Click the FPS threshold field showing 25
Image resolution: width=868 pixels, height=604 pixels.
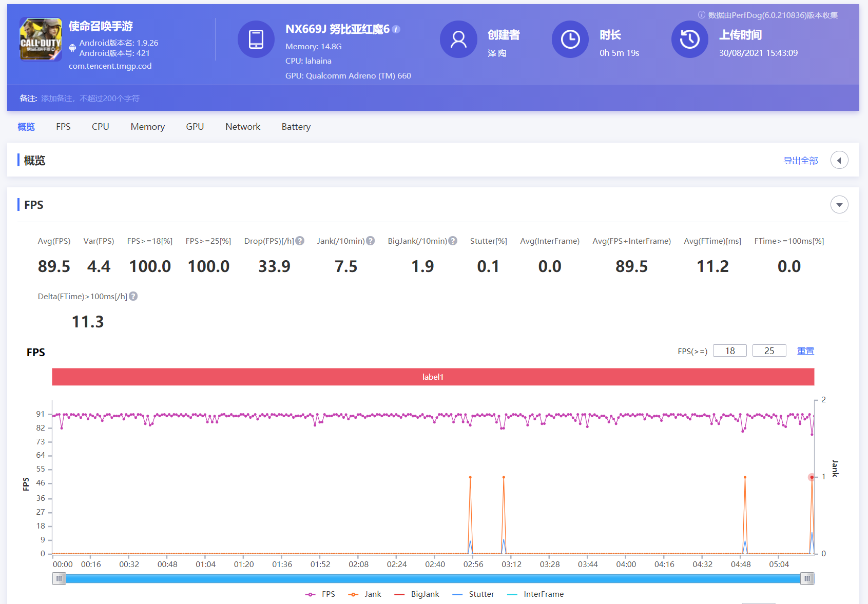769,350
